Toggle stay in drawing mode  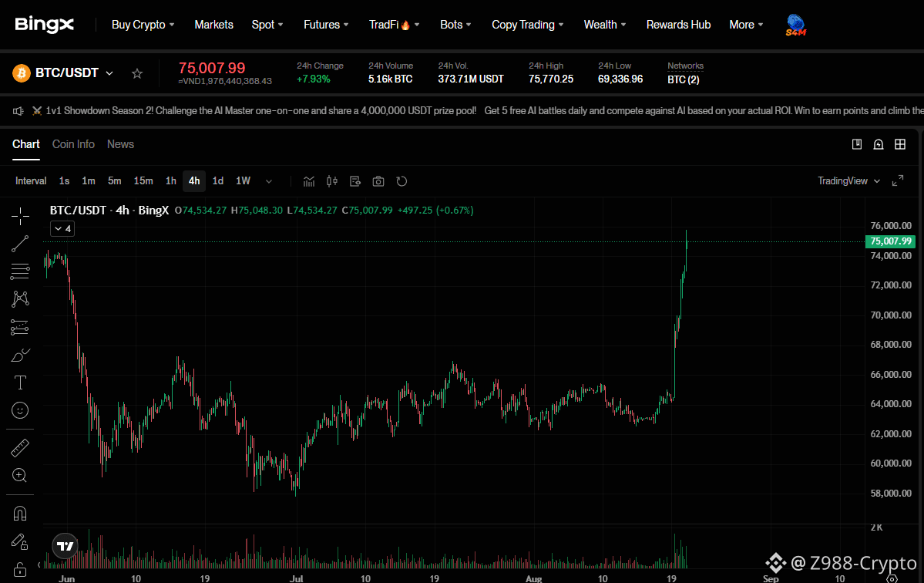(x=20, y=541)
